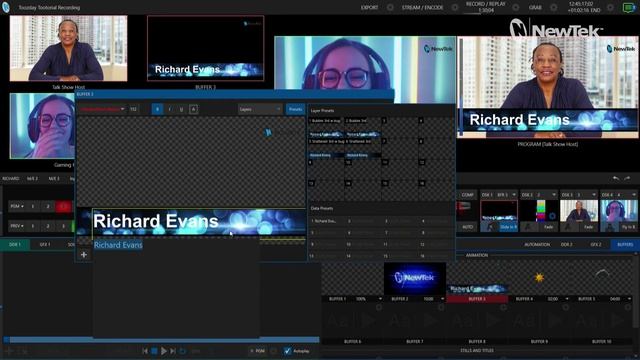Jump to next item in DDR player

pos(173,351)
